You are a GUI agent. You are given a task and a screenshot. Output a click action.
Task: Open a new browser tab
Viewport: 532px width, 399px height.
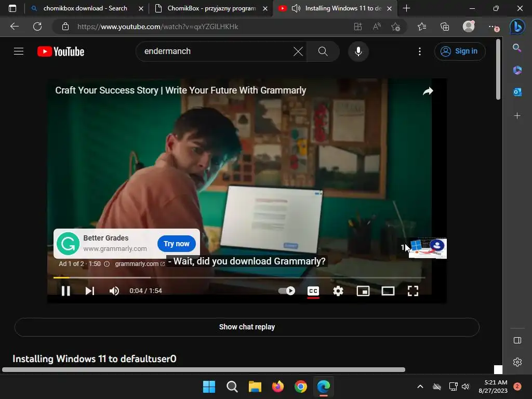click(406, 8)
